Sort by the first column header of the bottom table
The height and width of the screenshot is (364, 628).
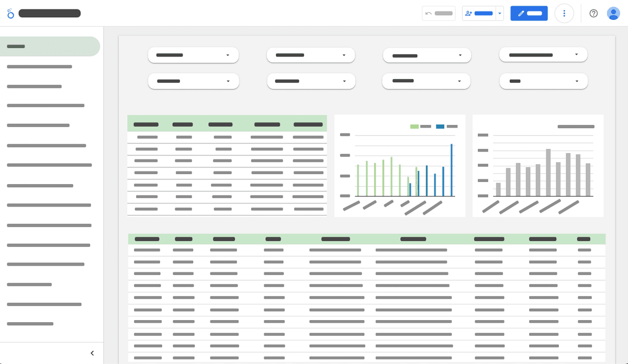click(147, 239)
